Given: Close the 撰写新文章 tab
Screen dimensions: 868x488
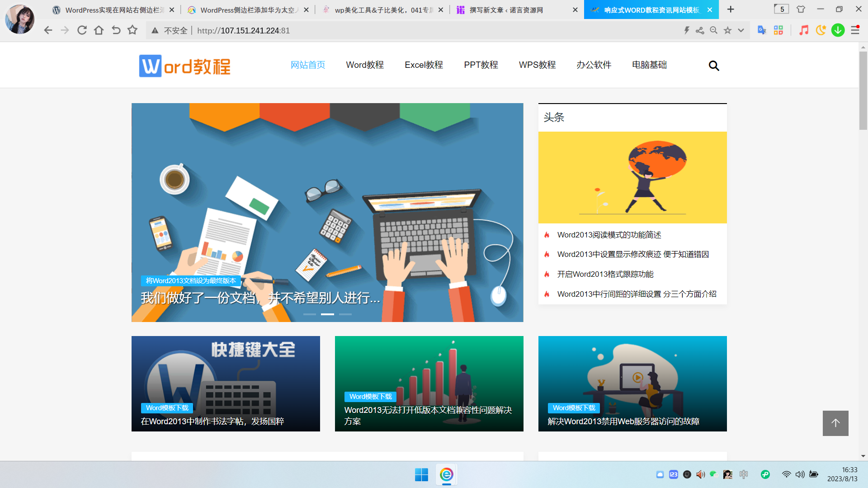Looking at the screenshot, I should [575, 9].
